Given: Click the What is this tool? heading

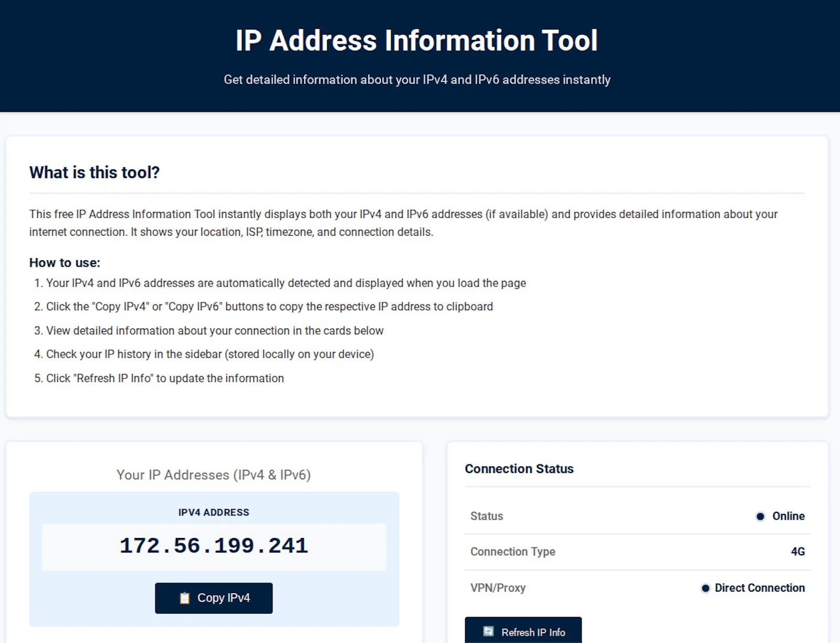Looking at the screenshot, I should (94, 172).
